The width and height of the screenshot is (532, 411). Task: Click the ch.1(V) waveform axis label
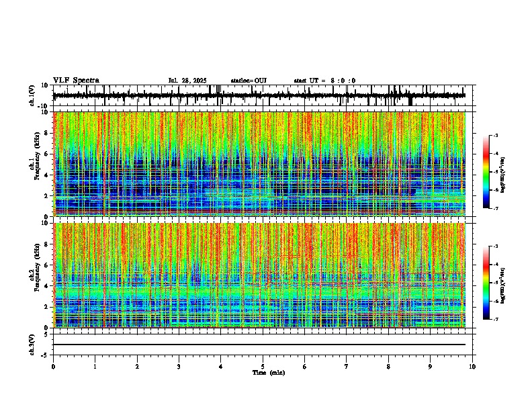[x=32, y=95]
